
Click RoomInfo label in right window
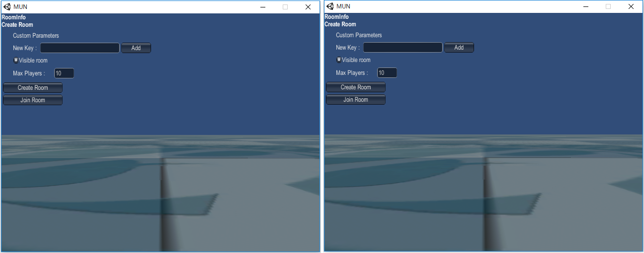tap(337, 17)
